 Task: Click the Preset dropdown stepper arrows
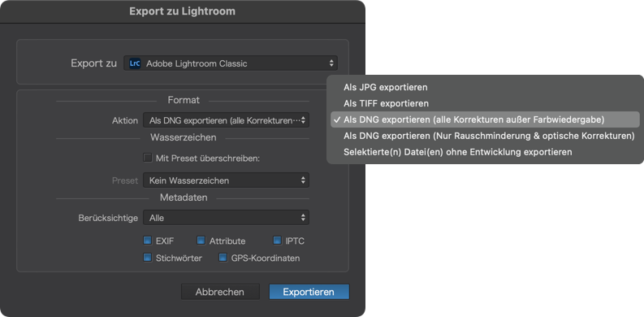[303, 180]
